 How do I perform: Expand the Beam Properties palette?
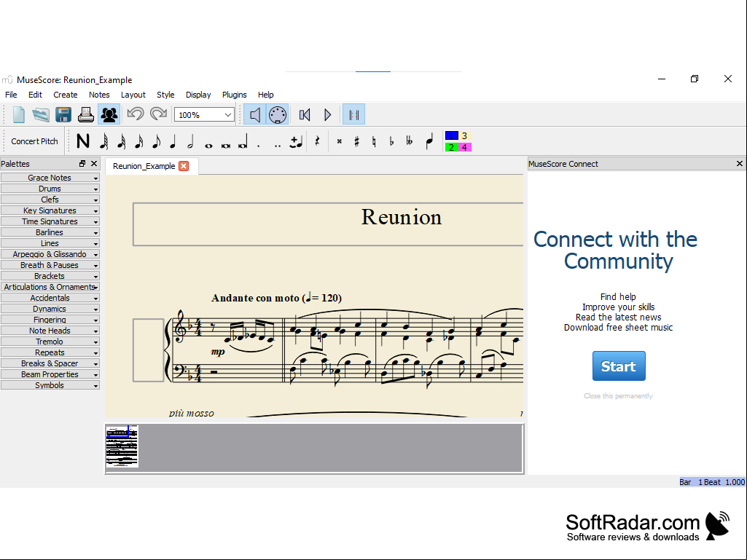[x=50, y=375]
